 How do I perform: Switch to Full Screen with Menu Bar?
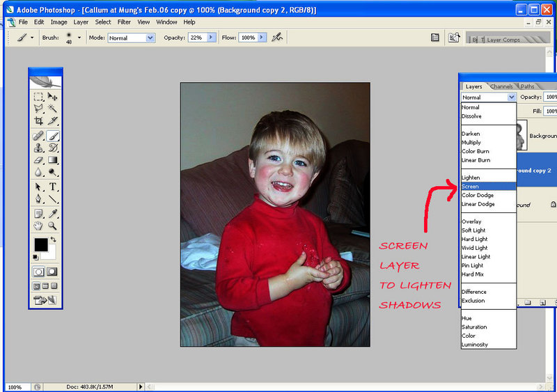45,286
